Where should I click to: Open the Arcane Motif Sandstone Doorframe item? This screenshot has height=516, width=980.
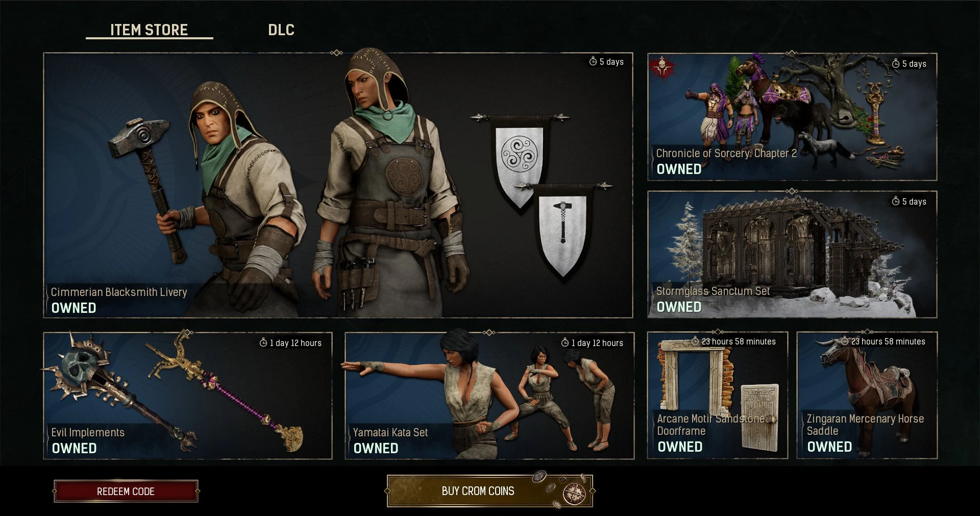[x=718, y=396]
